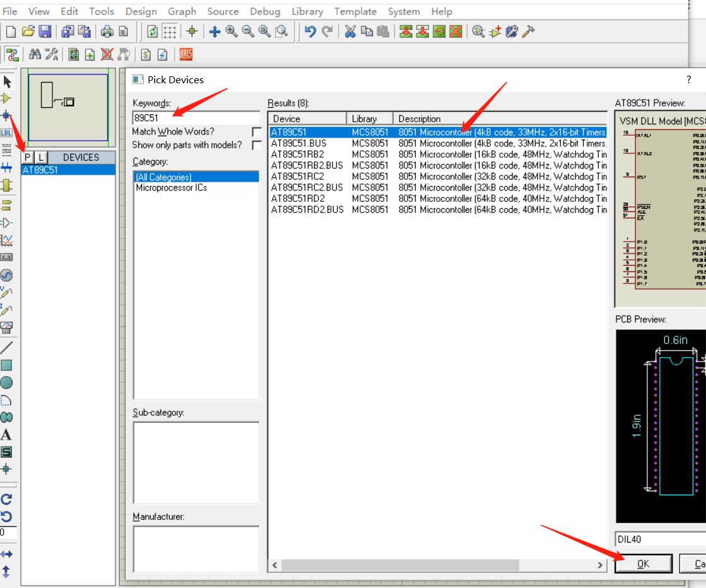
Task: Click the L library button
Action: tap(41, 157)
